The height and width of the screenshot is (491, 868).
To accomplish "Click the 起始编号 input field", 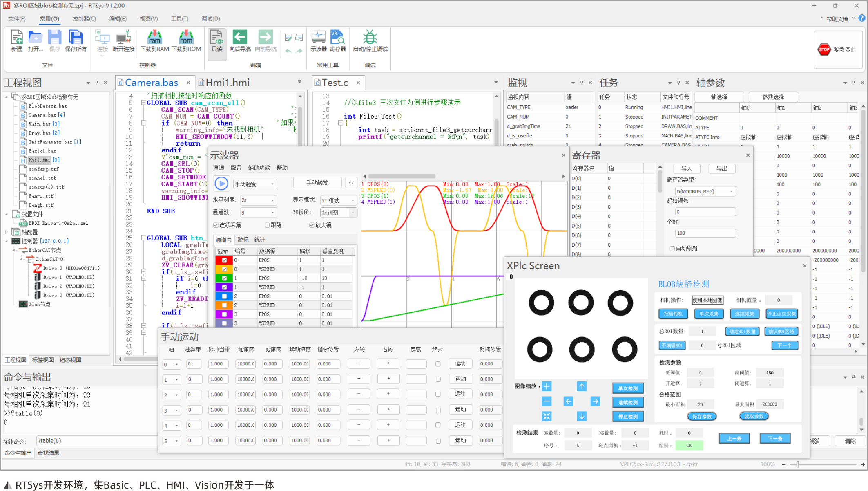I will click(x=705, y=212).
